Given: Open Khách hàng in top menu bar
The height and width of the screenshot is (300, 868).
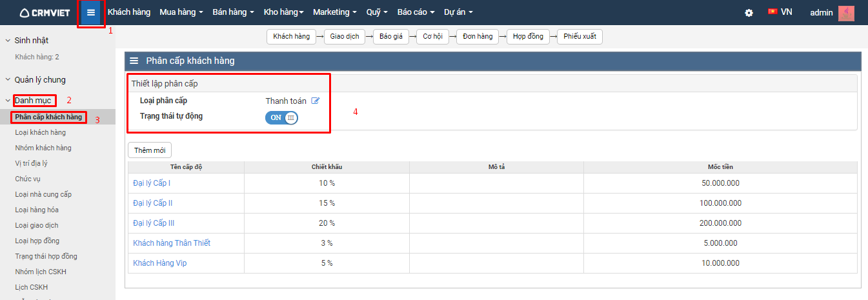Looking at the screenshot, I should tap(128, 12).
